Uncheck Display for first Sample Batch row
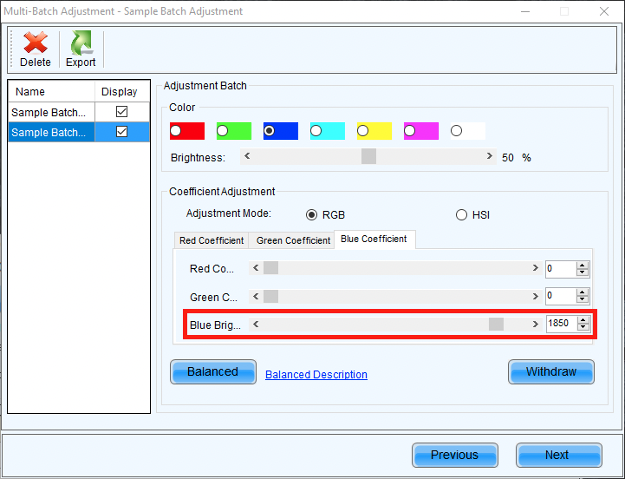The image size is (625, 479). coord(122,112)
